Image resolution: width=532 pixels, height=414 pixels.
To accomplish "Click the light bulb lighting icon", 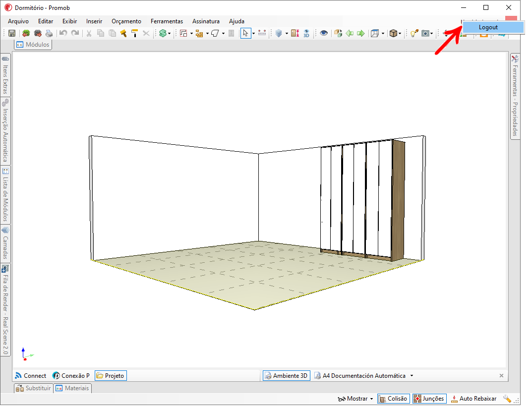I will pyautogui.click(x=414, y=33).
